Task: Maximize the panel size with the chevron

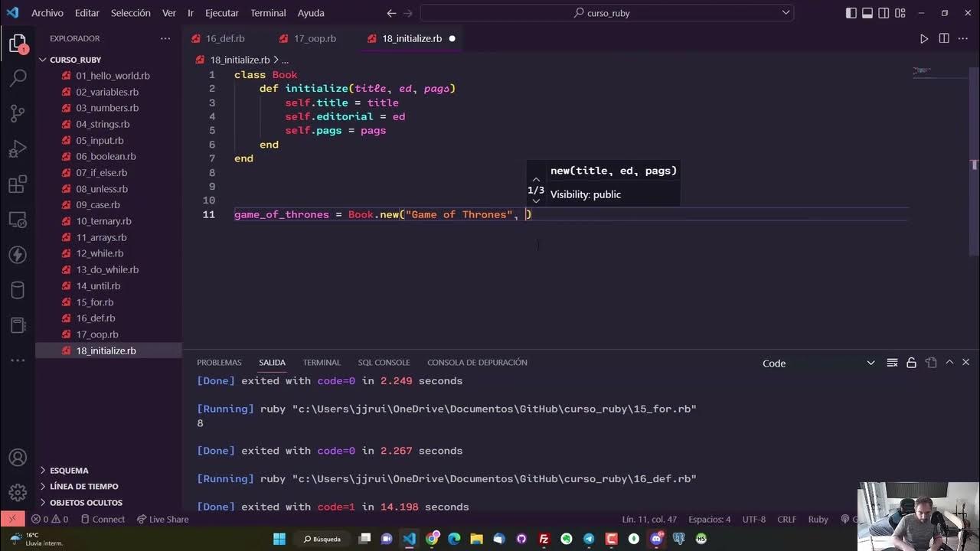Action: (949, 363)
